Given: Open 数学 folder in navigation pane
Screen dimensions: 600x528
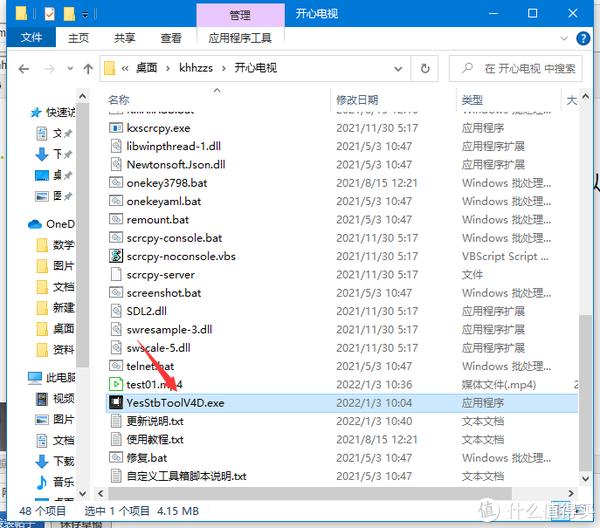Looking at the screenshot, I should click(x=56, y=245).
